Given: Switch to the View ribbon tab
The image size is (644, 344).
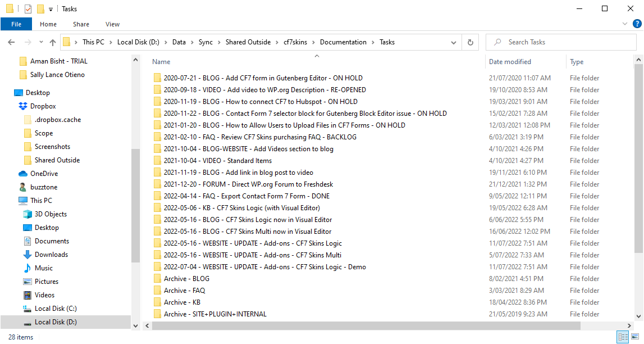Looking at the screenshot, I should click(112, 24).
